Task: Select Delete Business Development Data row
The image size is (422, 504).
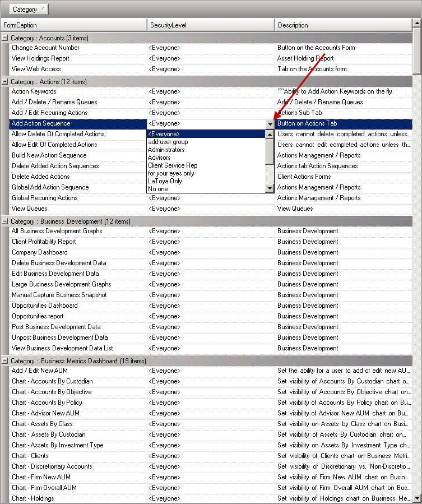Action: pos(211,262)
